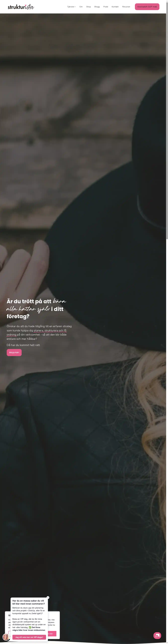Click Jag vill veta mer om VIP-dagar!
The image size is (168, 644).
click(29, 637)
